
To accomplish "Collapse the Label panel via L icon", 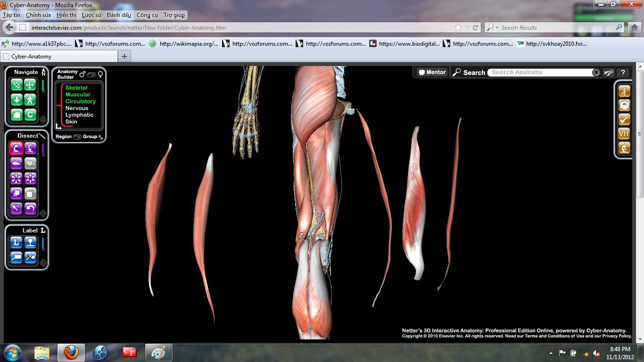I will pos(43,230).
